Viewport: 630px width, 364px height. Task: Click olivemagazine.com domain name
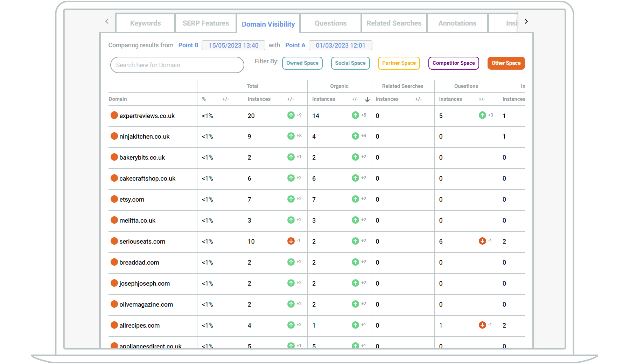(146, 304)
